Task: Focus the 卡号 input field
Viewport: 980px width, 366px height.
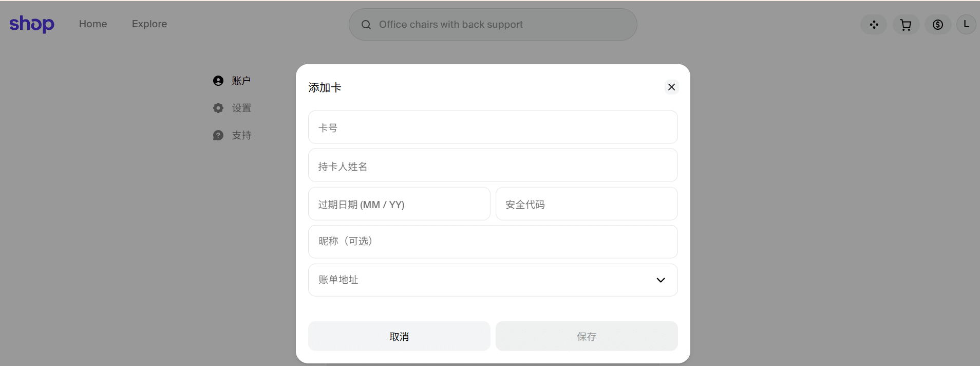Action: pyautogui.click(x=493, y=127)
